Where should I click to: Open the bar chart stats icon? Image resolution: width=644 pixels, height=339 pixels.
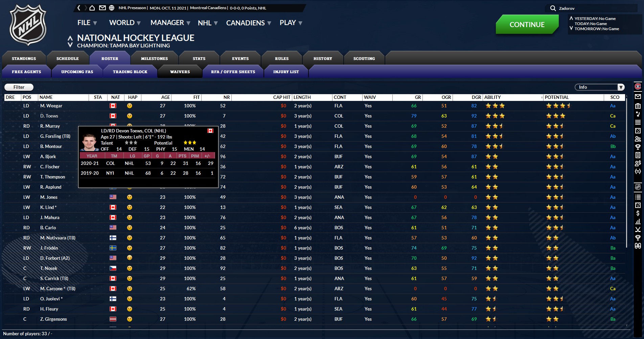tap(638, 221)
